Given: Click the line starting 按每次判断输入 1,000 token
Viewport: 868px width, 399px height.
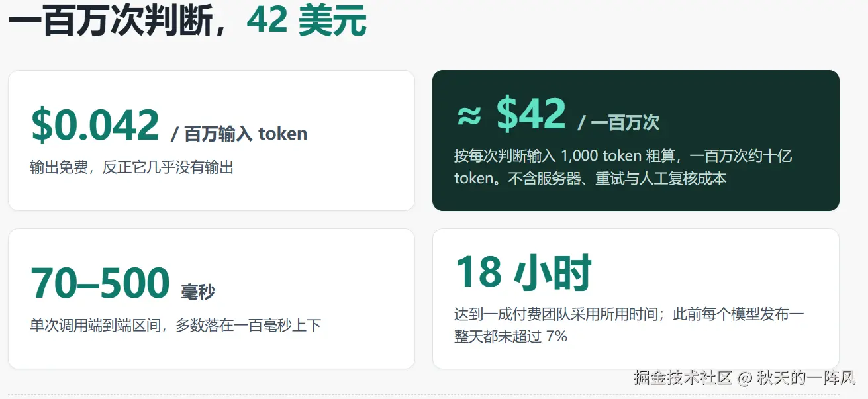Looking at the screenshot, I should (623, 156).
